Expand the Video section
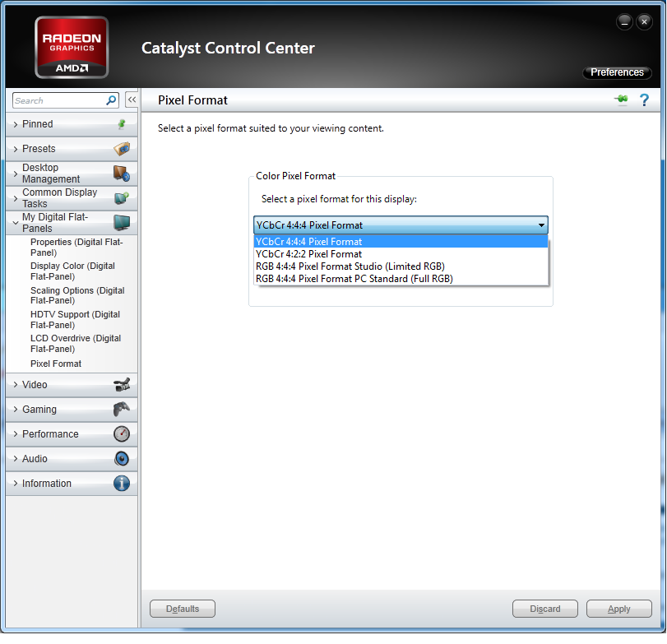The height and width of the screenshot is (644, 667). 16,385
